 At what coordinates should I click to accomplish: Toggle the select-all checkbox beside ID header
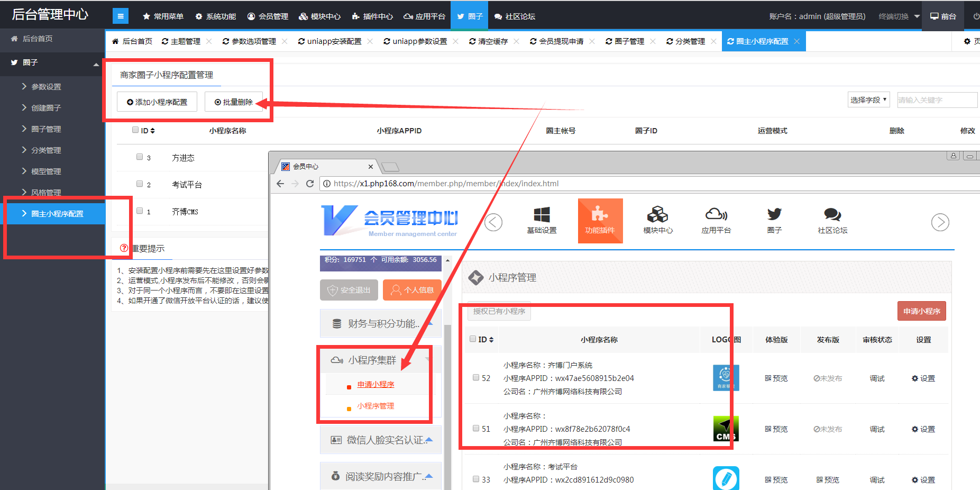(135, 130)
